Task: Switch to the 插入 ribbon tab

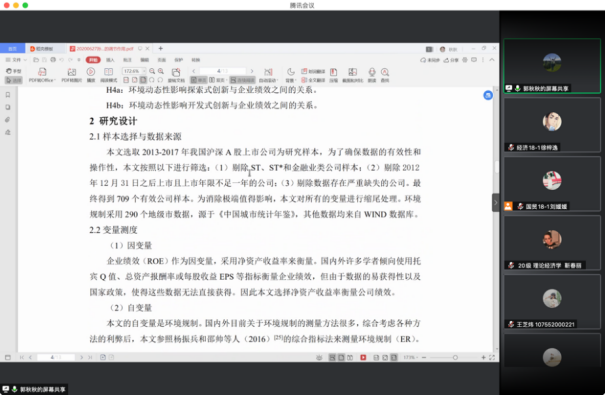Action: click(110, 60)
